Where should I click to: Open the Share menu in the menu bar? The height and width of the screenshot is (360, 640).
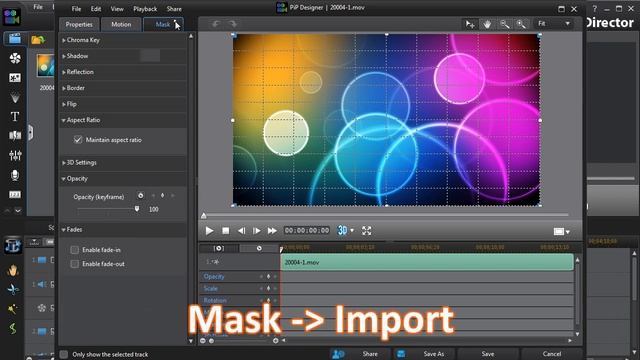174,9
